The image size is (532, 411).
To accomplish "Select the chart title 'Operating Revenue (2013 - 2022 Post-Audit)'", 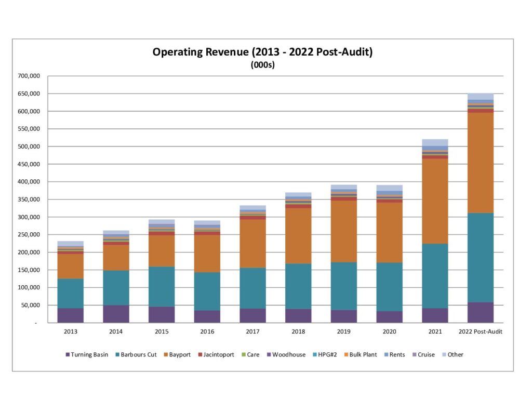I will click(262, 52).
